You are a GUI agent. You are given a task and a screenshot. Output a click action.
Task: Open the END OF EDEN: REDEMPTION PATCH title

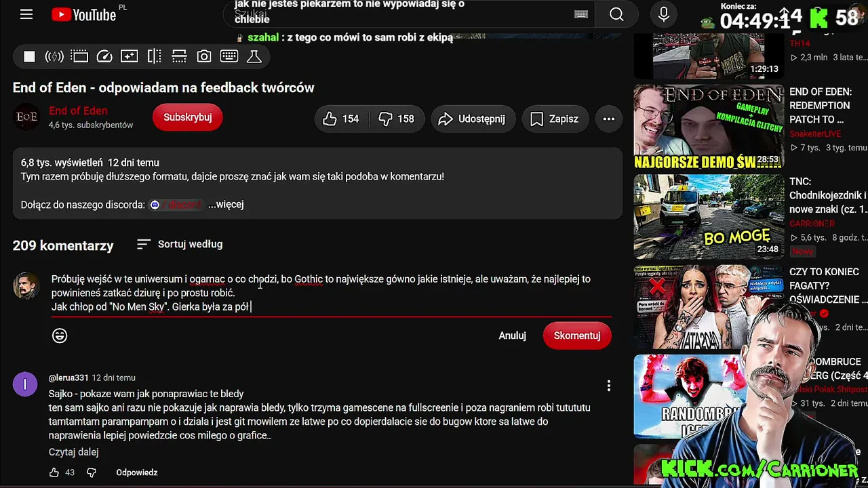click(820, 106)
